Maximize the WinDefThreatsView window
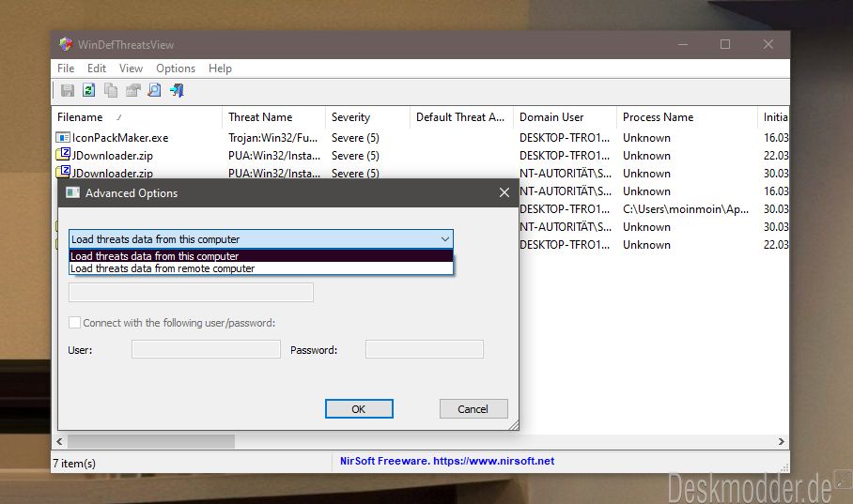The width and height of the screenshot is (853, 504). point(725,45)
